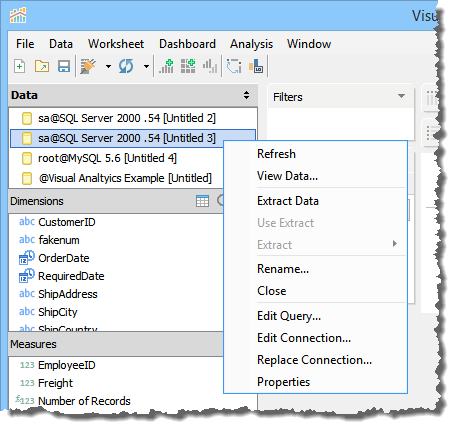This screenshot has width=456, height=429.
Task: Click the orange and blue bars toolbar icon
Action: 256,66
